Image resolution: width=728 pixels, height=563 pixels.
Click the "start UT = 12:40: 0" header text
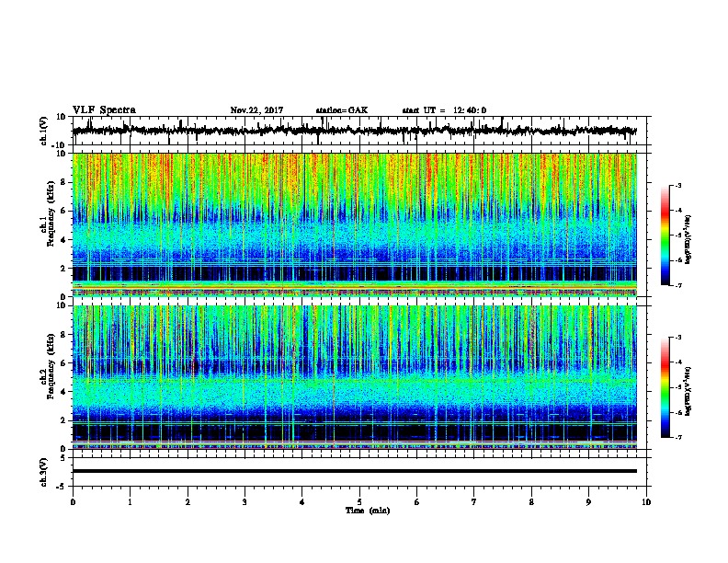click(444, 110)
